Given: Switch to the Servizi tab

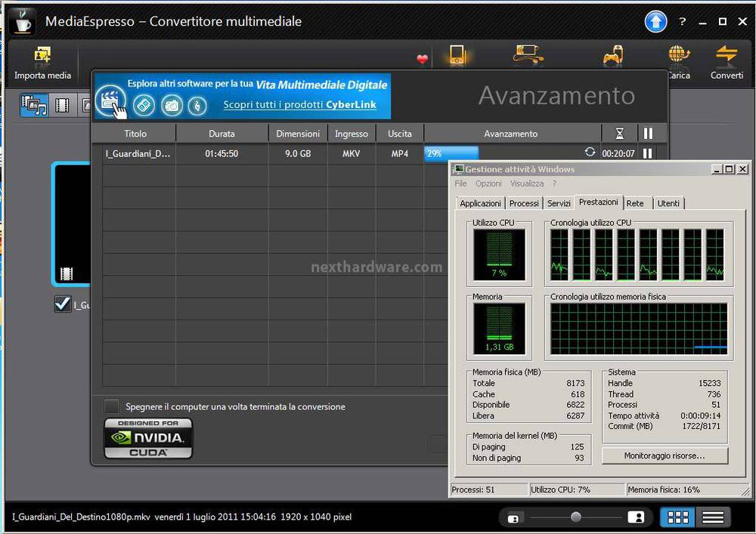Looking at the screenshot, I should click(559, 203).
